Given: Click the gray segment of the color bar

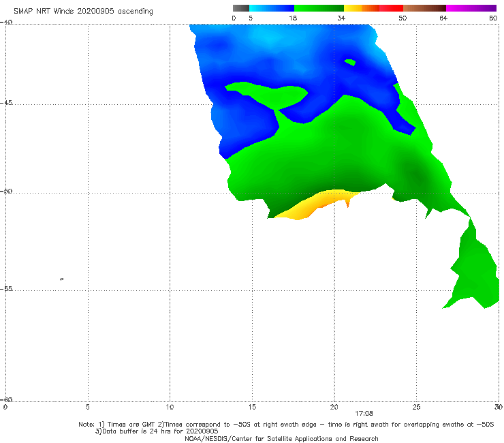Looking at the screenshot, I should pos(240,8).
